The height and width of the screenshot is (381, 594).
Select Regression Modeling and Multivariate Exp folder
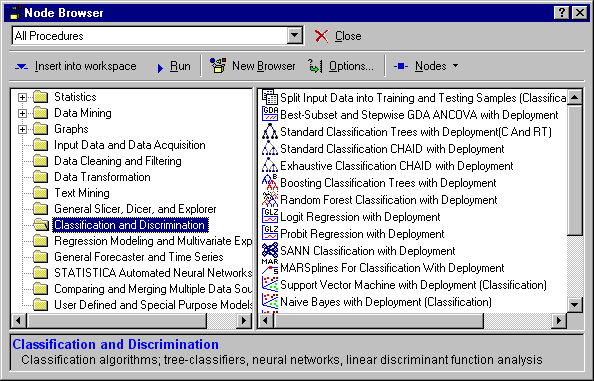[x=153, y=241]
